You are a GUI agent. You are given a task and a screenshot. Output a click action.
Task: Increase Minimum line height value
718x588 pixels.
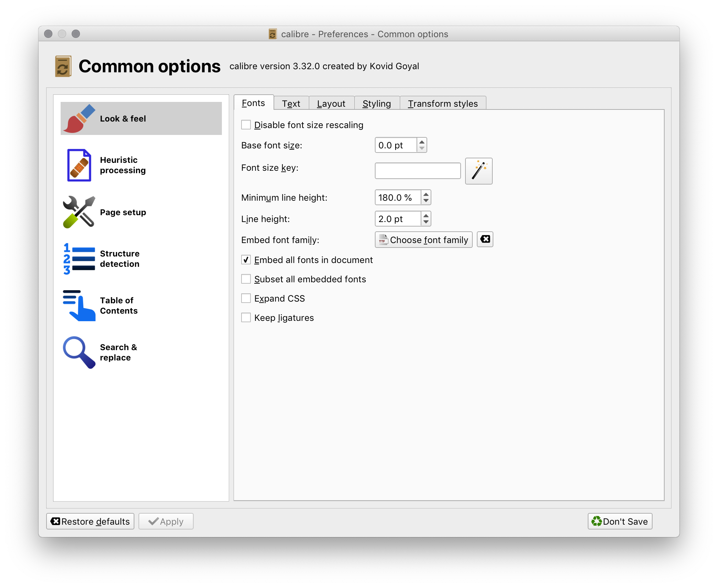(426, 195)
